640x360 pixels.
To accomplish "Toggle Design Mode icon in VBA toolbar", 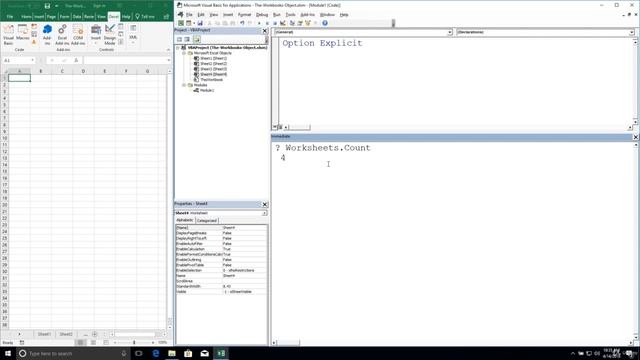I will click(x=283, y=23).
